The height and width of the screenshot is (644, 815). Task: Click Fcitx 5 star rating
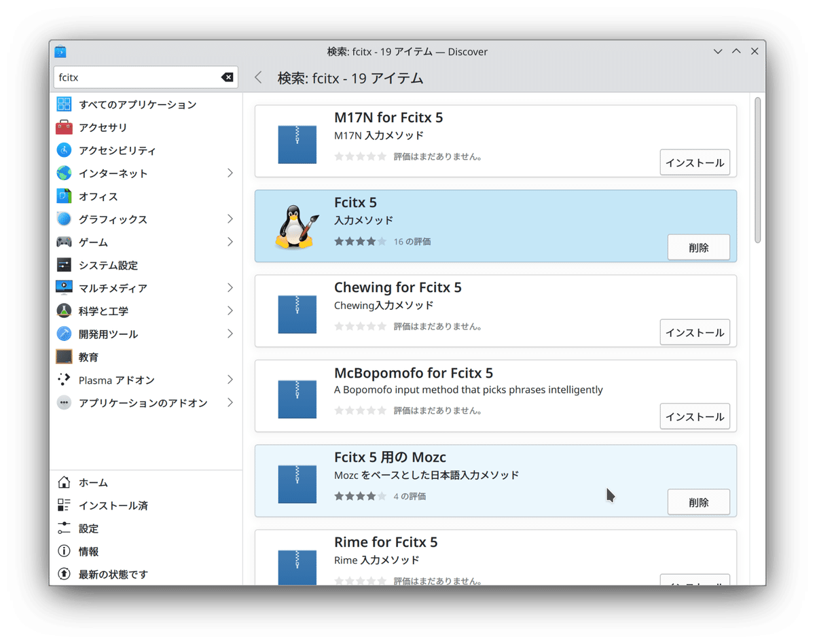point(360,241)
